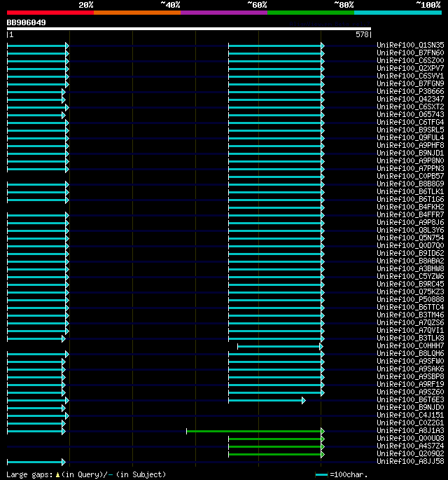Click on UniRef100_B9RC45
448x480 pixels.
(x=410, y=284)
